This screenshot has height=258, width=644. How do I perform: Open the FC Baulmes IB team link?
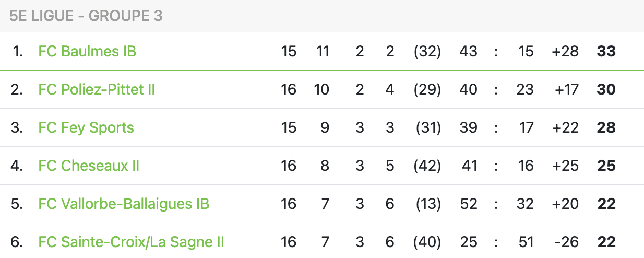pyautogui.click(x=87, y=51)
